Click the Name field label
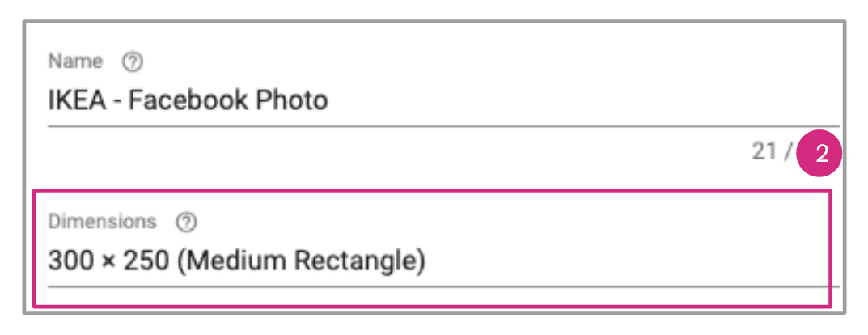This screenshot has height=335, width=868. pos(75,61)
